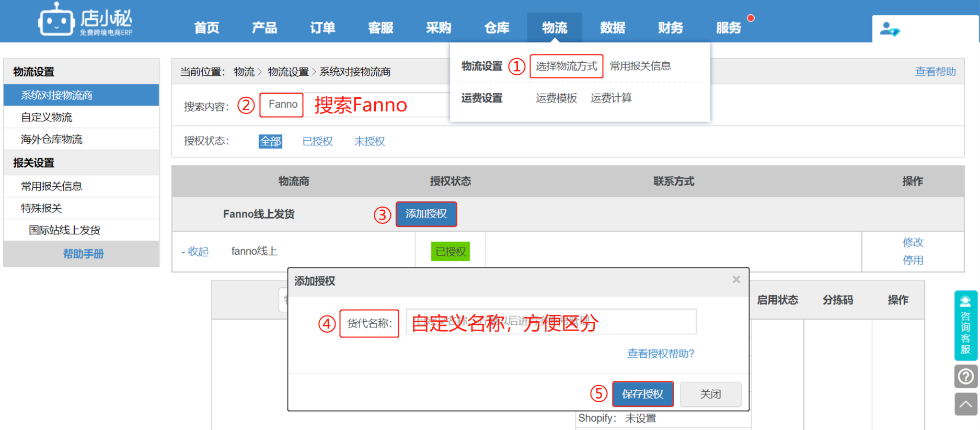This screenshot has height=430, width=980.
Task: Click the 查看帮助 link
Action: pyautogui.click(x=936, y=72)
